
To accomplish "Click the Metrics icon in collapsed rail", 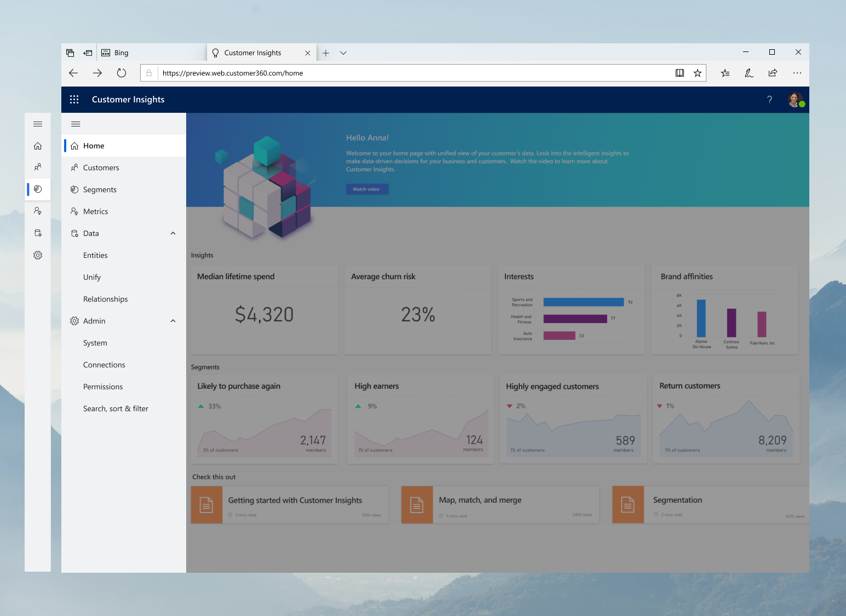I will tap(38, 211).
